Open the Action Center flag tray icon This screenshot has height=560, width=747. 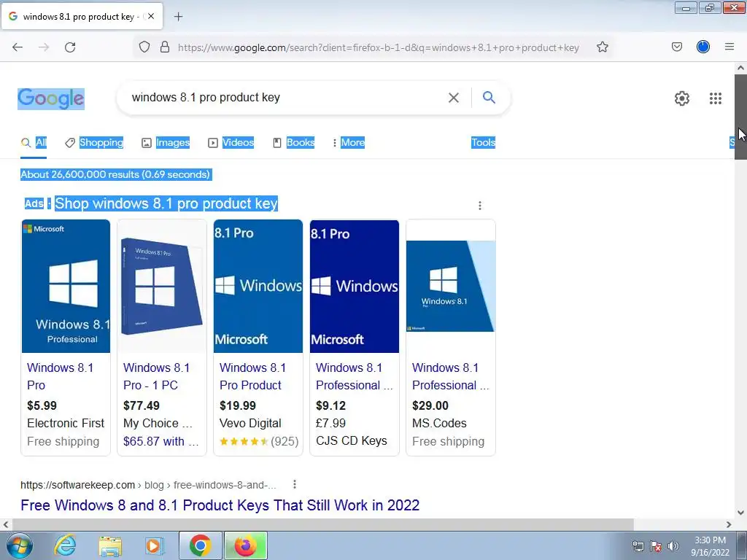tap(656, 546)
